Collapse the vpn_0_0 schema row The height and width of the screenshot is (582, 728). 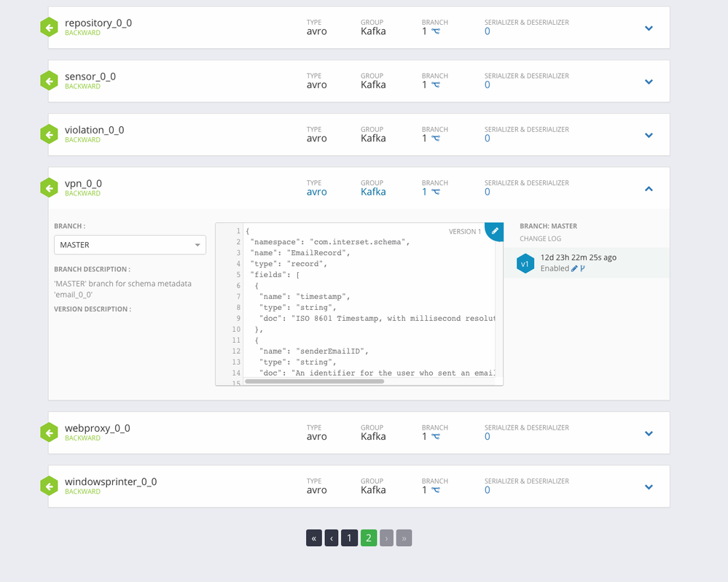pos(649,189)
